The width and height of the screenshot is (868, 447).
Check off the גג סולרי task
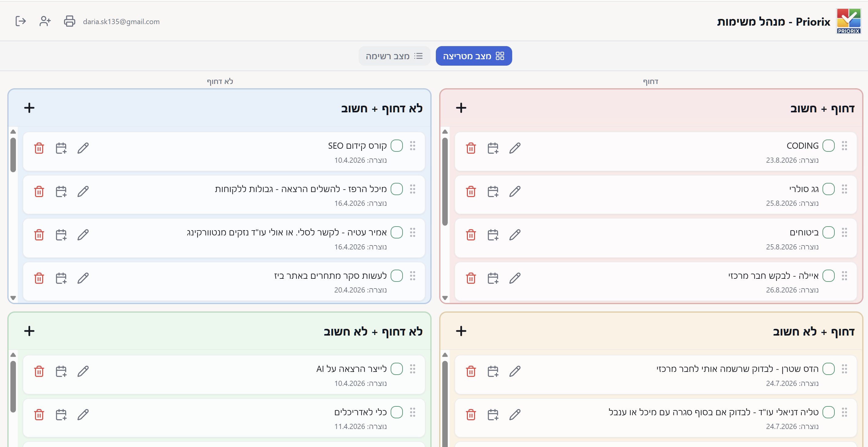(x=828, y=189)
